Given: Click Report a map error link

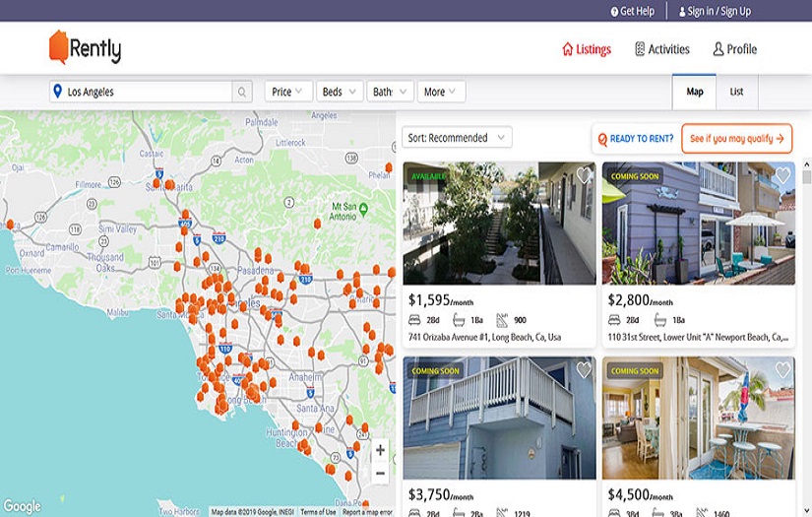Looking at the screenshot, I should coord(367,512).
